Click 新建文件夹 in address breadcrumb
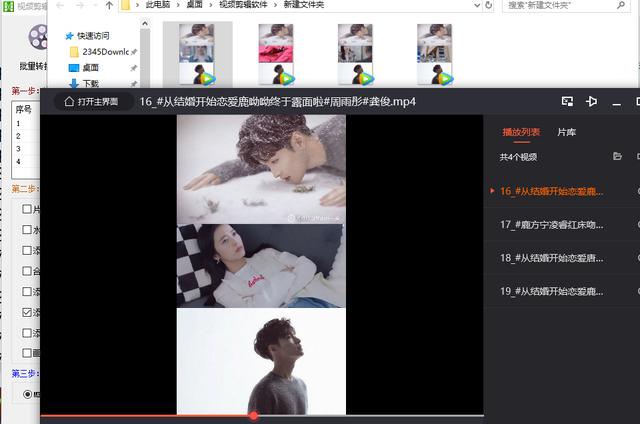The height and width of the screenshot is (424, 640). (x=304, y=5)
